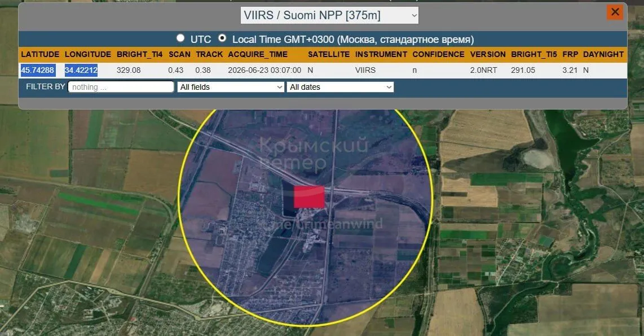Expand the All fields dropdown
Image resolution: width=644 pixels, height=336 pixels.
(231, 87)
